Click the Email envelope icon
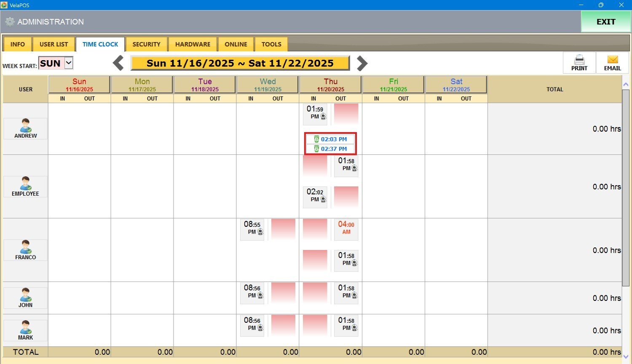This screenshot has width=632, height=364. 612,63
